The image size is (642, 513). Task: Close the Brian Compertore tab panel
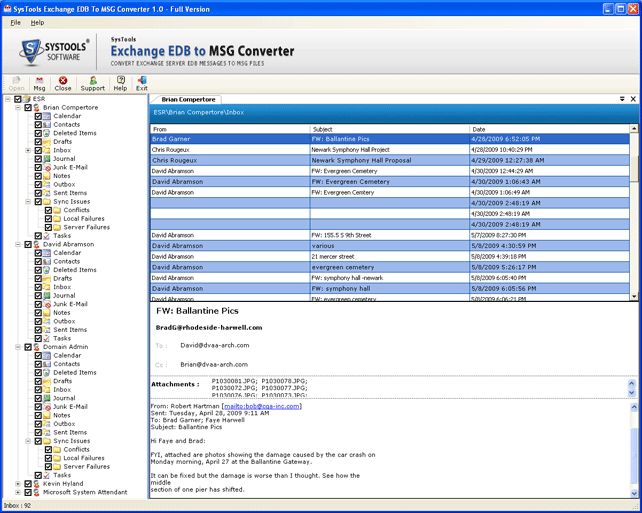pos(633,99)
